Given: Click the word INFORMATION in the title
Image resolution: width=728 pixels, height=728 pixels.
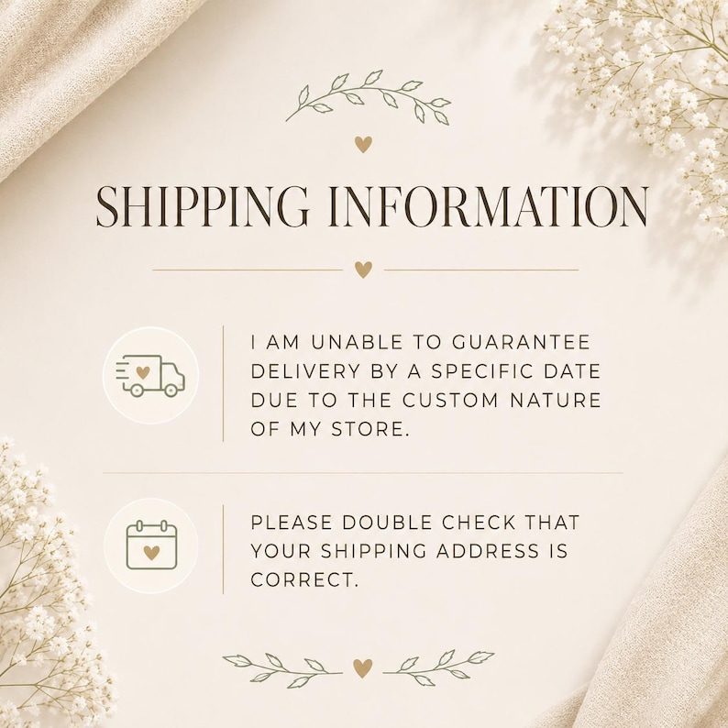Looking at the screenshot, I should (488, 206).
